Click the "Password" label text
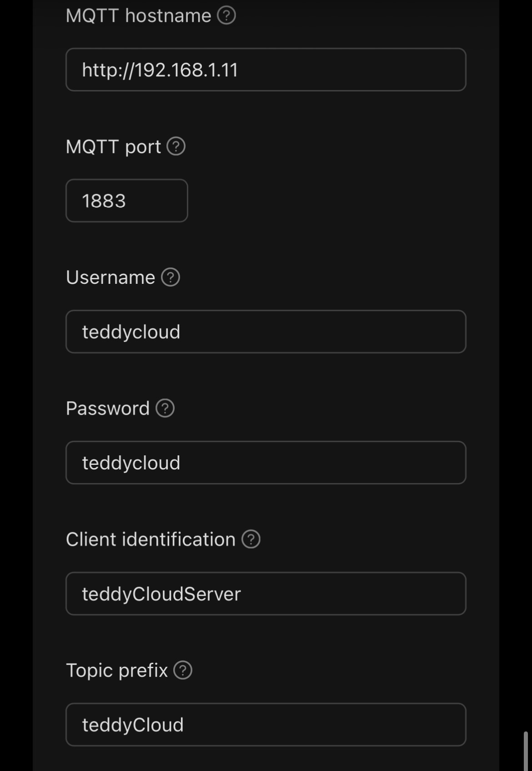 tap(108, 408)
